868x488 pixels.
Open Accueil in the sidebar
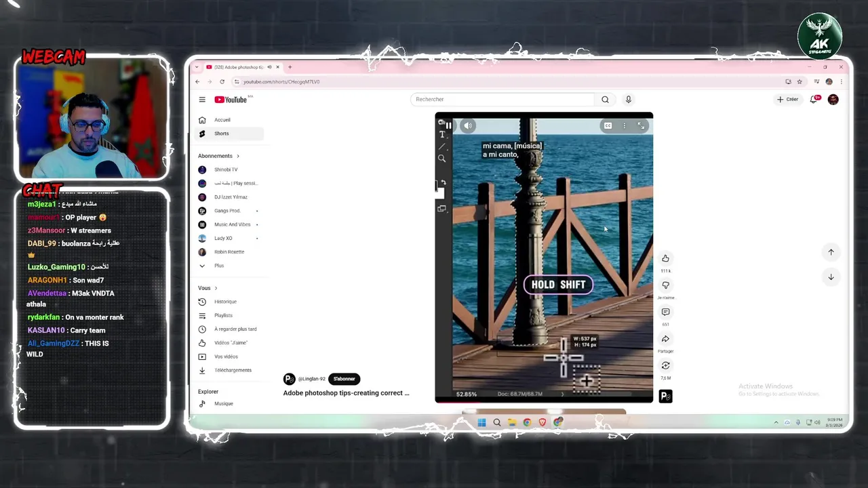pyautogui.click(x=229, y=120)
